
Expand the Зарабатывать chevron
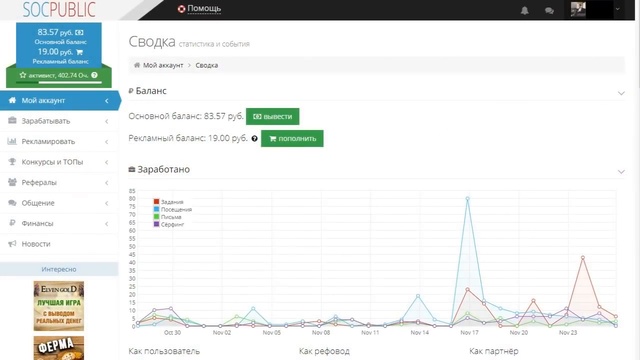(107, 121)
